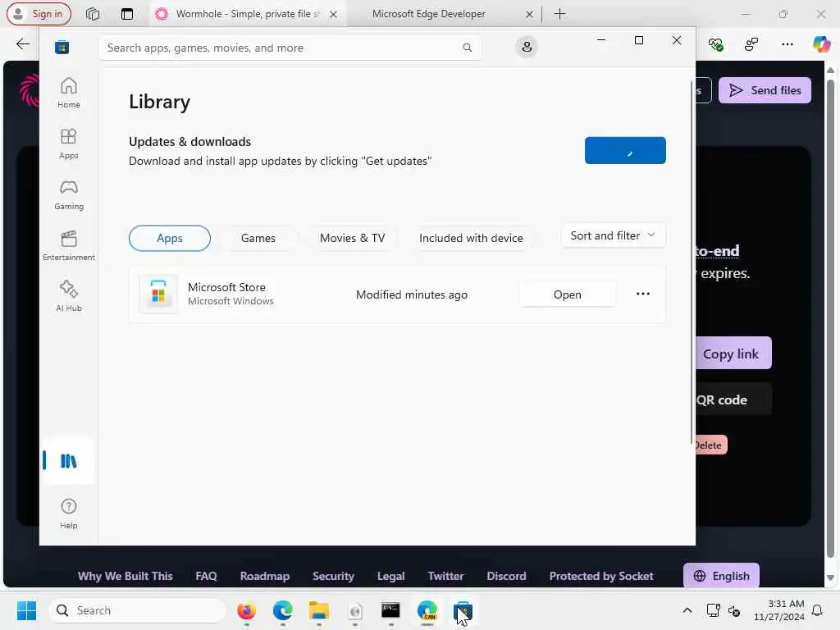This screenshot has width=840, height=630.
Task: Open more options for Microsoft Store row
Action: click(x=643, y=294)
